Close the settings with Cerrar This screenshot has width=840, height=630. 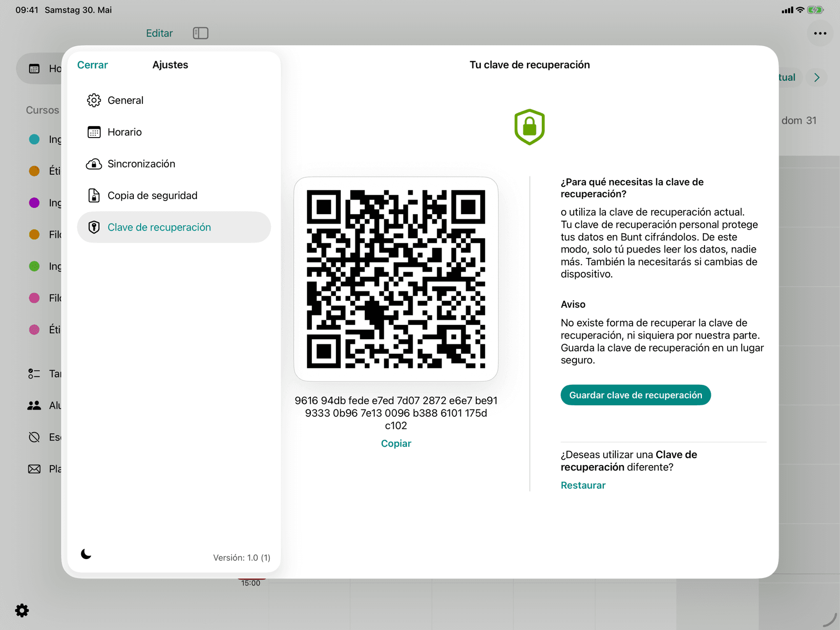pyautogui.click(x=92, y=65)
